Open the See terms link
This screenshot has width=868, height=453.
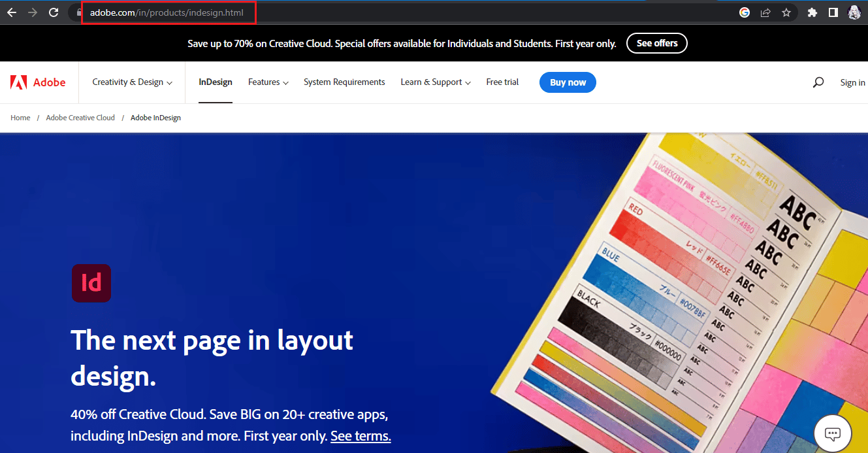pyautogui.click(x=361, y=436)
